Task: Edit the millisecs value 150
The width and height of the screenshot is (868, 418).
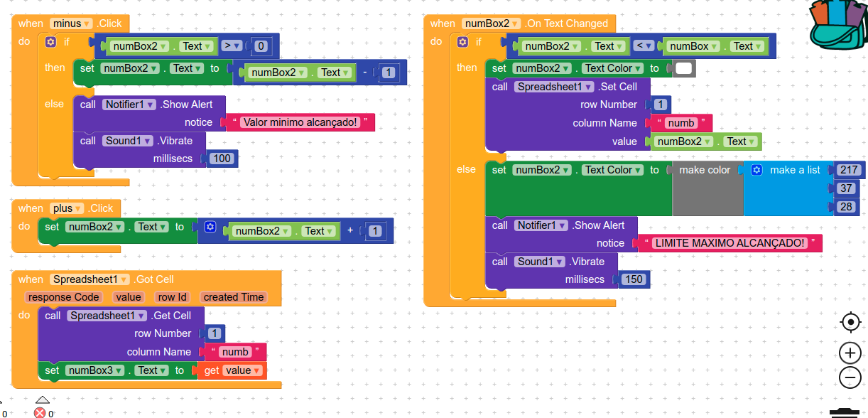Action: click(634, 279)
